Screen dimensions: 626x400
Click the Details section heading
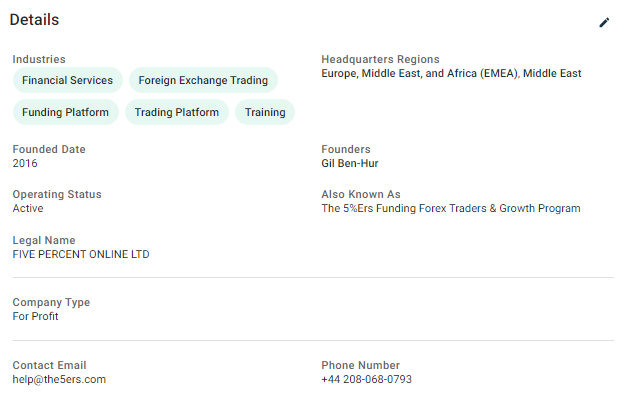click(x=34, y=20)
